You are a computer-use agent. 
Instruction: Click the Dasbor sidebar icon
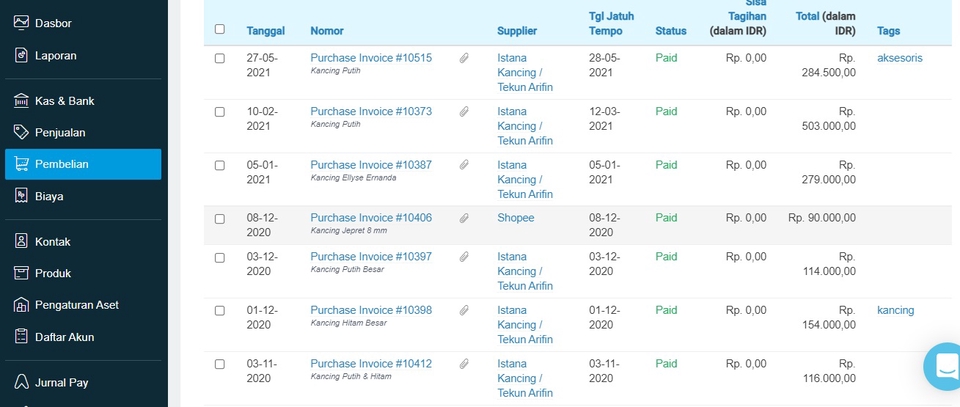21,23
